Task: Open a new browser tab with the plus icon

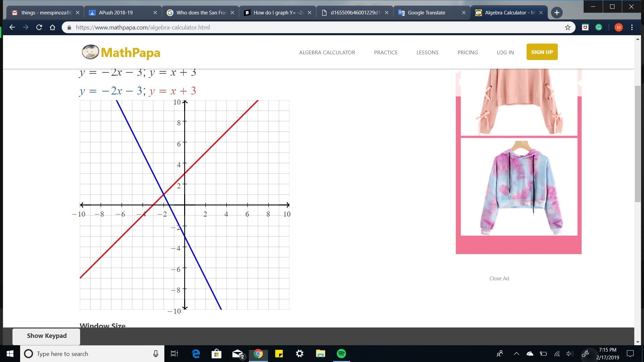Action: pos(557,13)
